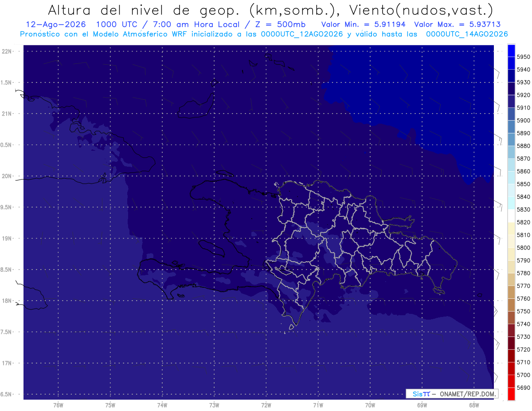Click the '22N' latitude label
This screenshot has height=411, width=532.
8,51
